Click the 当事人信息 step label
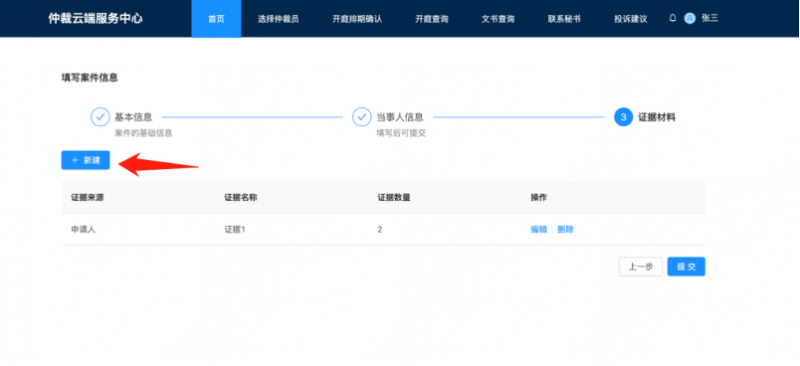The width and height of the screenshot is (800, 366). [400, 117]
